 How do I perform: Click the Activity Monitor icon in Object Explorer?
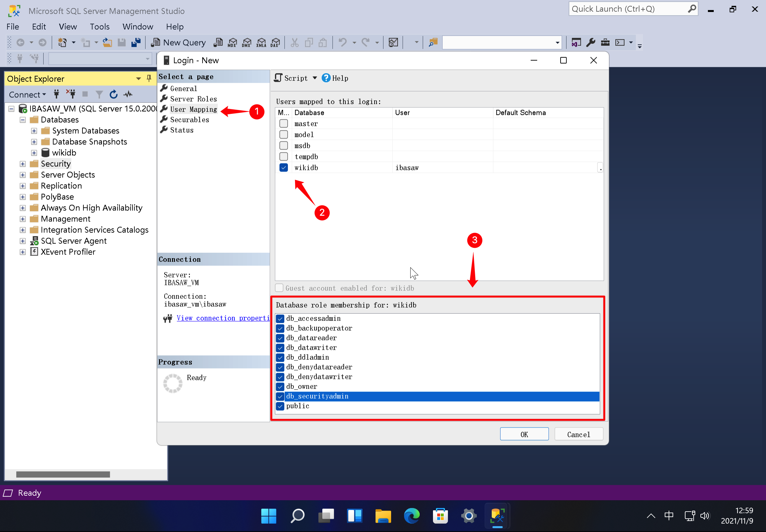pyautogui.click(x=128, y=95)
